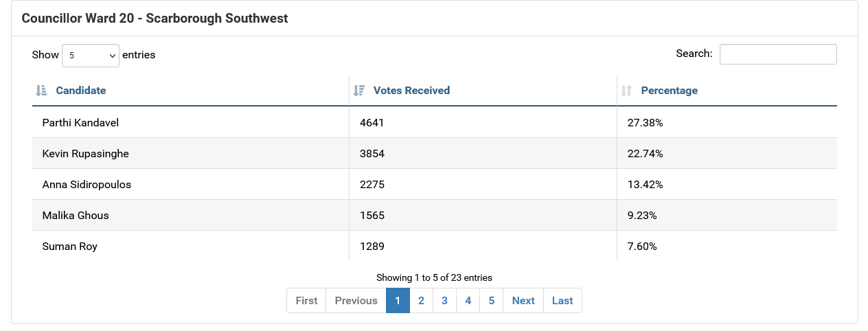Sort by Candidate column header
This screenshot has width=868, height=331.
point(81,91)
